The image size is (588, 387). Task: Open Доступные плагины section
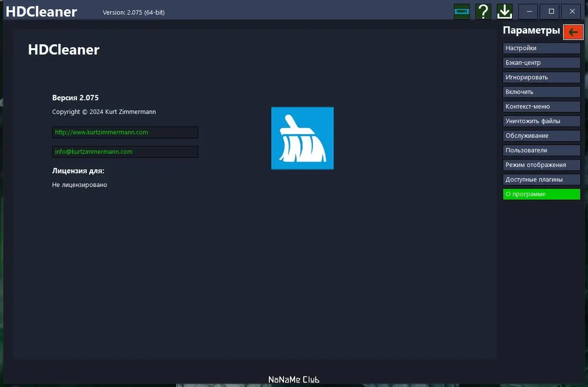[542, 180]
